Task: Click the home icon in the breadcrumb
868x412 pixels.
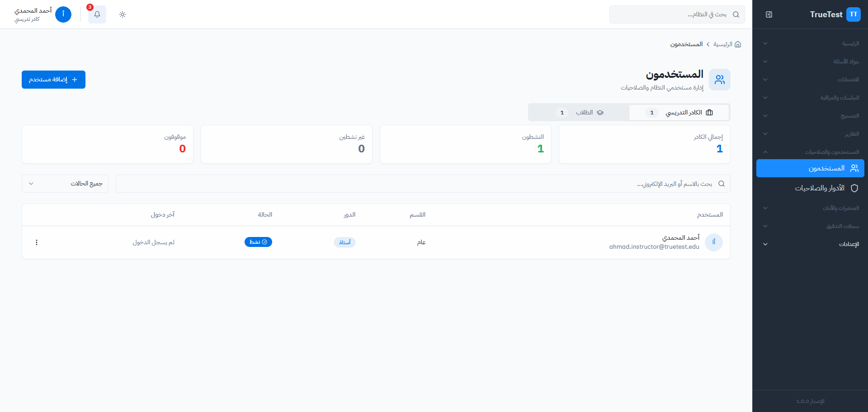Action: tap(738, 44)
